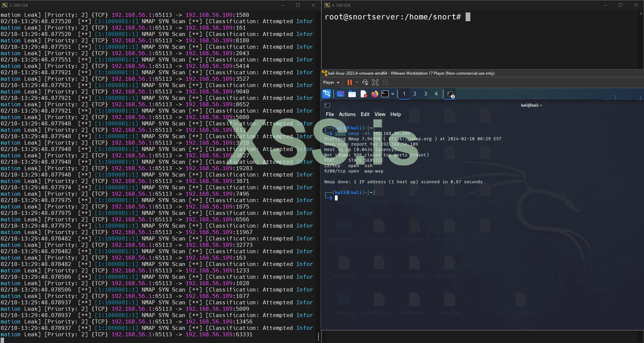Screen dimensions: 644x343
Task: Click scroll-up arrow of 4. SSH ELK scrollbar
Action: point(641,13)
